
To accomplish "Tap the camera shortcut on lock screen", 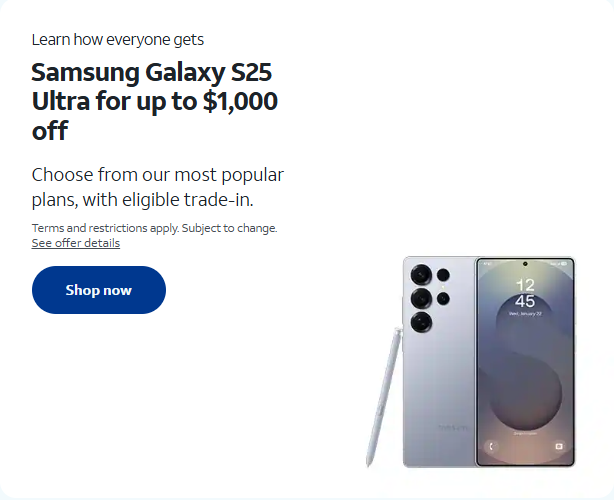I will [x=559, y=446].
